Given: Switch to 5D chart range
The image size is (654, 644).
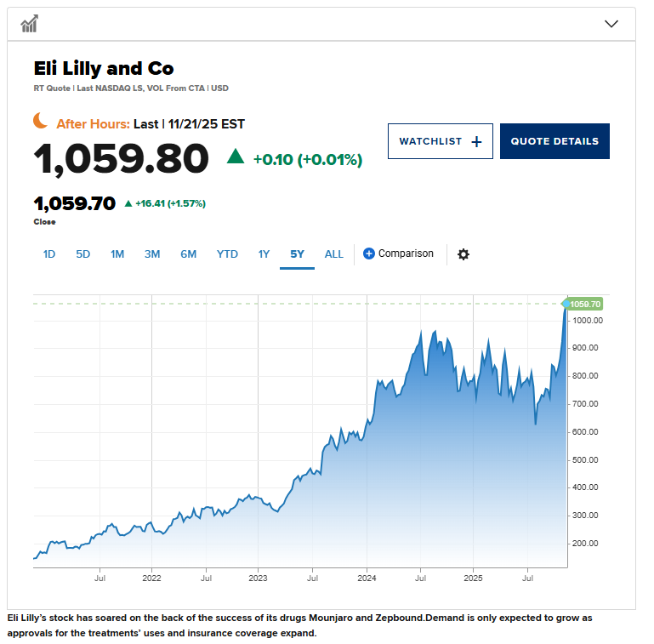Looking at the screenshot, I should 82,254.
